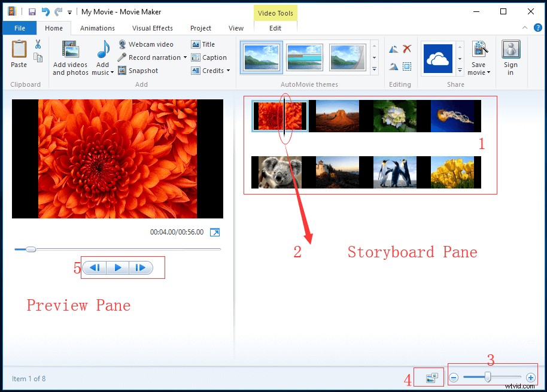Expand the AutoMovie themes gallery
The height and width of the screenshot is (392, 547).
pyautogui.click(x=374, y=68)
